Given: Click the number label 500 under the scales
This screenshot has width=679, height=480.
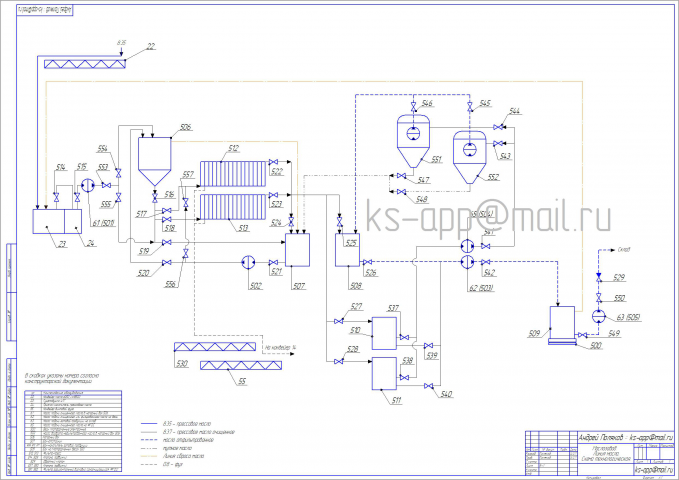Looking at the screenshot, I should coord(596,346).
